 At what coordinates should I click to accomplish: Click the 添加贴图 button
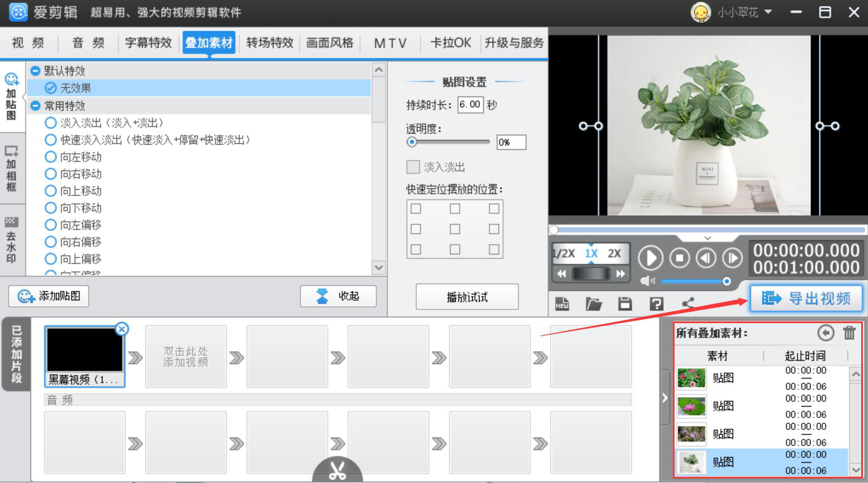(x=49, y=296)
